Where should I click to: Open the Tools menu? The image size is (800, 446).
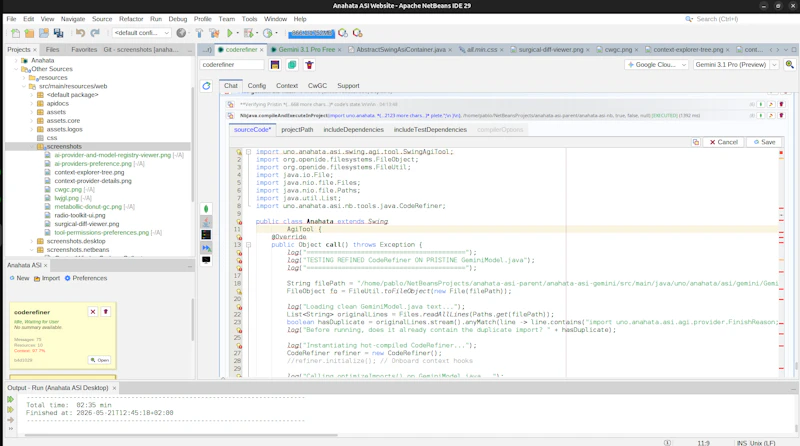pos(249,19)
